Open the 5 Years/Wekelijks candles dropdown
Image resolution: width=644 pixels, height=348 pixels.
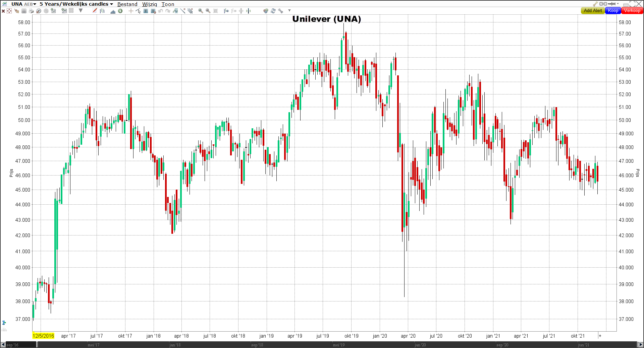tap(76, 4)
